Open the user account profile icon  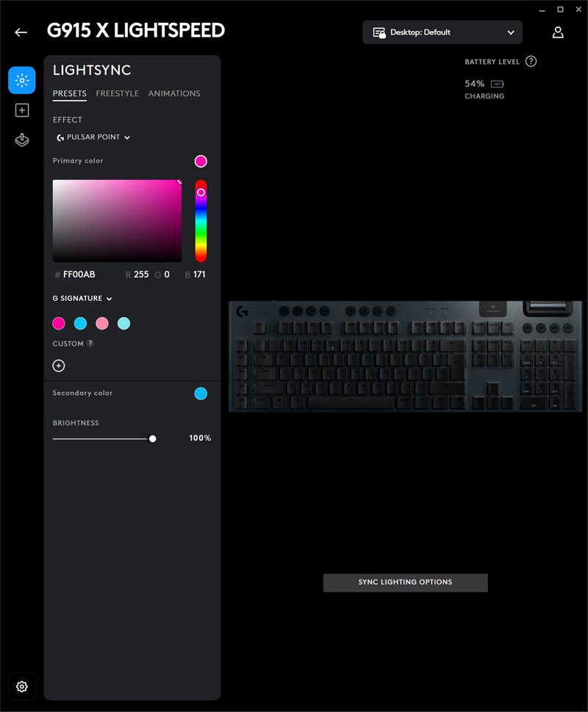558,32
